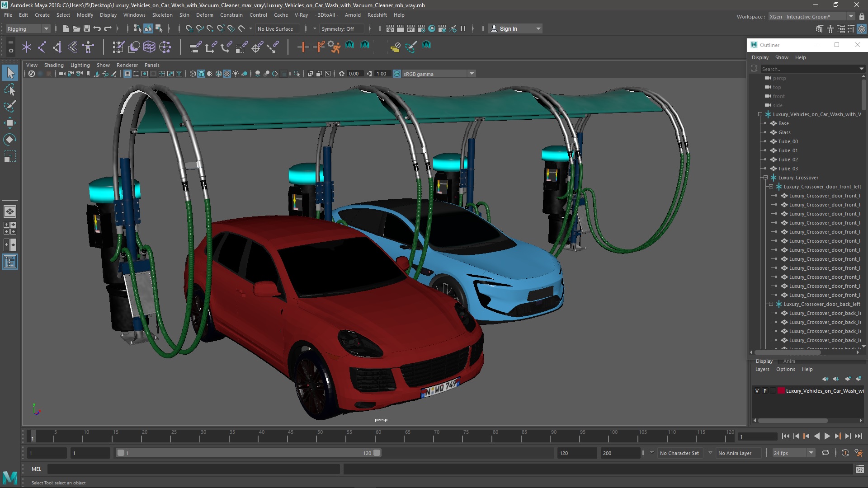Click the Create Locator shelf icon
The image size is (868, 488).
(27, 47)
